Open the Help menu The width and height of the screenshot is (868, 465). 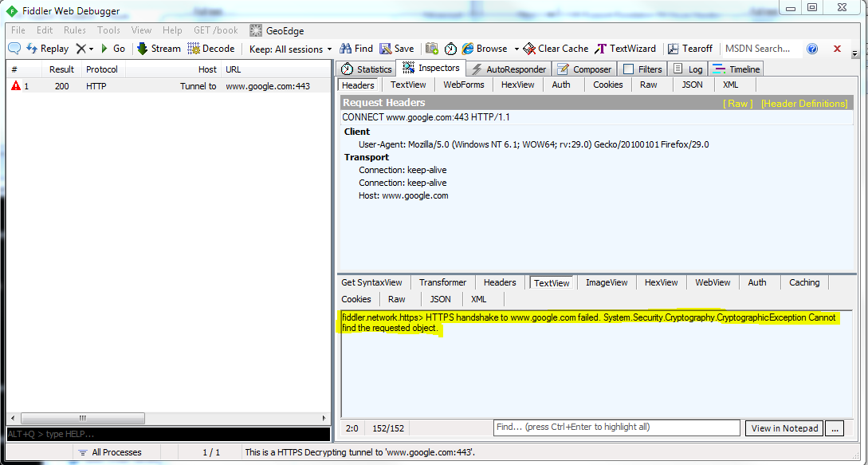172,30
